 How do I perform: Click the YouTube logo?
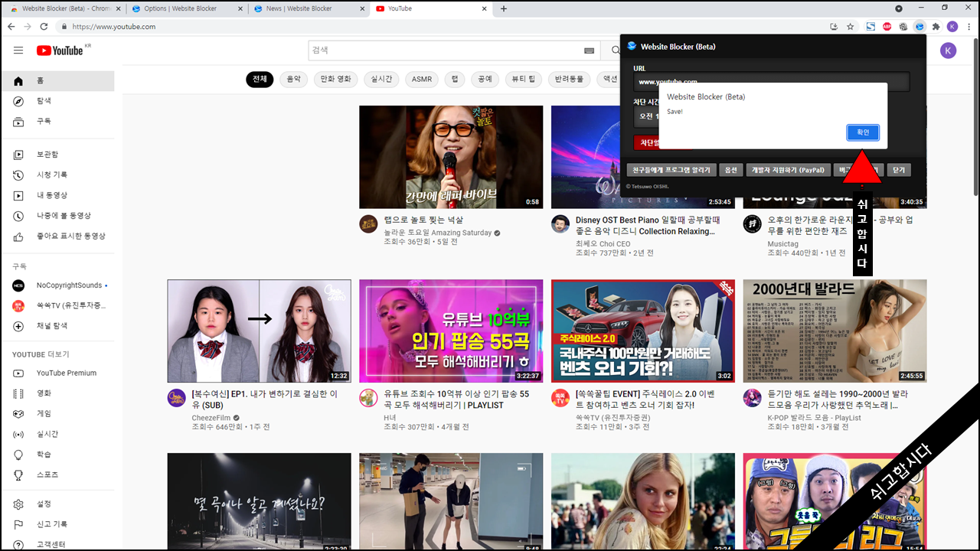tap(60, 51)
